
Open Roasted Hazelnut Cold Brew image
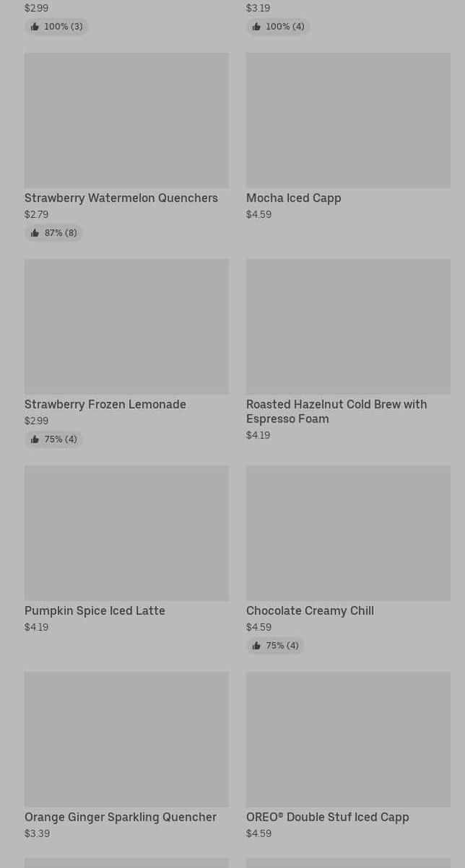(x=348, y=326)
